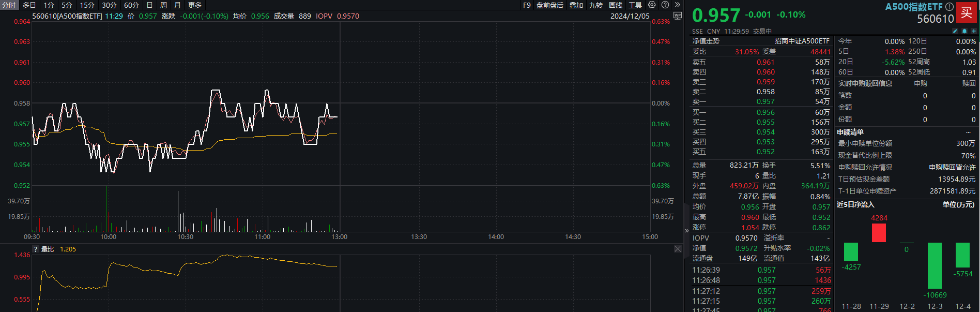
Task: Open chart settings gear icon
Action: click(652, 5)
